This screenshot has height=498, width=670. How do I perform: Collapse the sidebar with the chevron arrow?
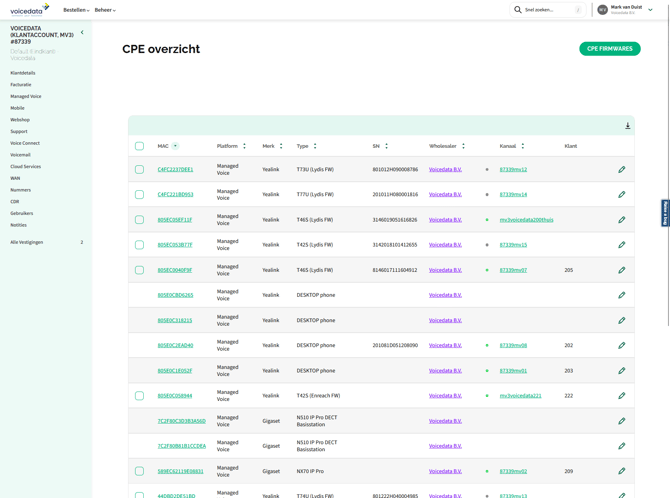pos(82,33)
